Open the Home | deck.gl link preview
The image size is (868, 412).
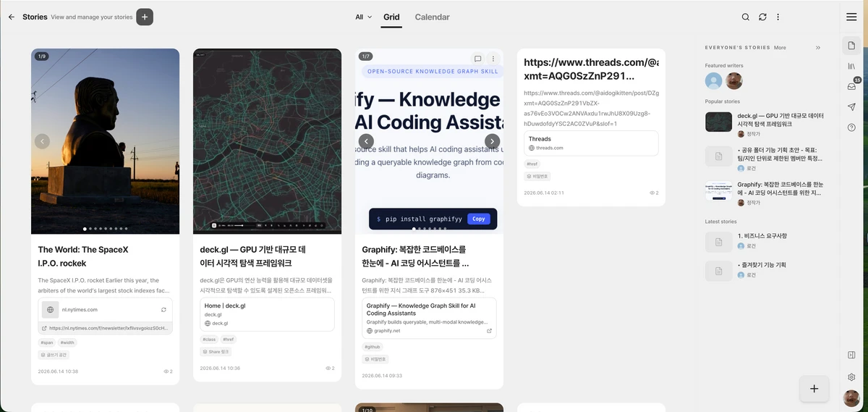[x=267, y=314]
